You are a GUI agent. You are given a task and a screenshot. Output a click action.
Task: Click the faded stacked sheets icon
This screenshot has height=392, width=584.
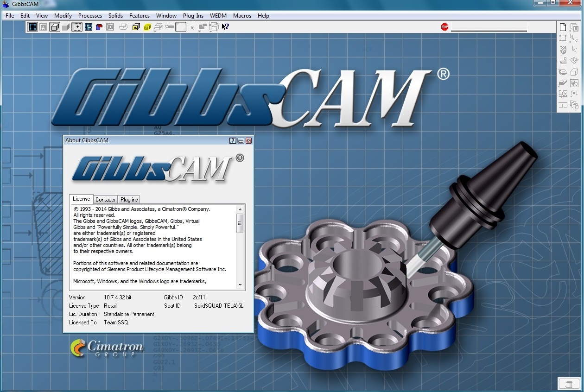click(123, 27)
